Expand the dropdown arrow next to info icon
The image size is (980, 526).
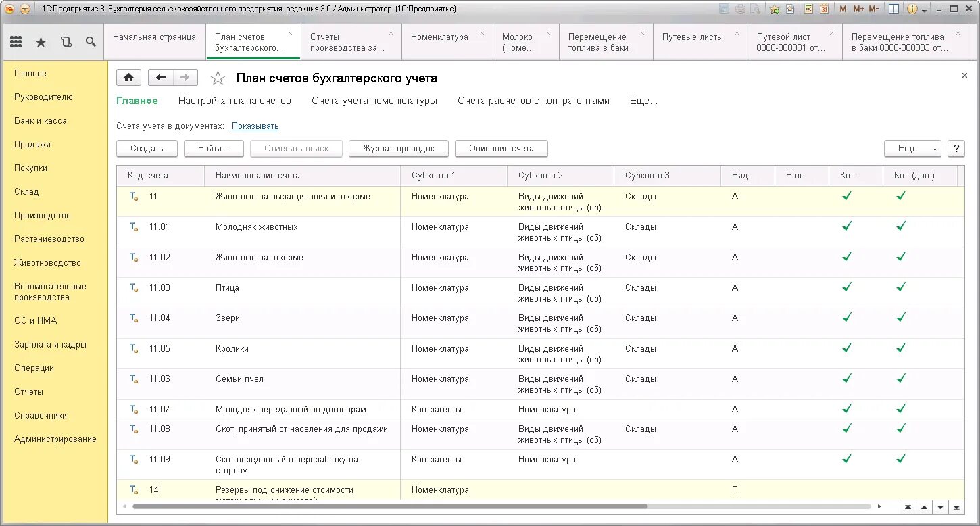tap(923, 9)
